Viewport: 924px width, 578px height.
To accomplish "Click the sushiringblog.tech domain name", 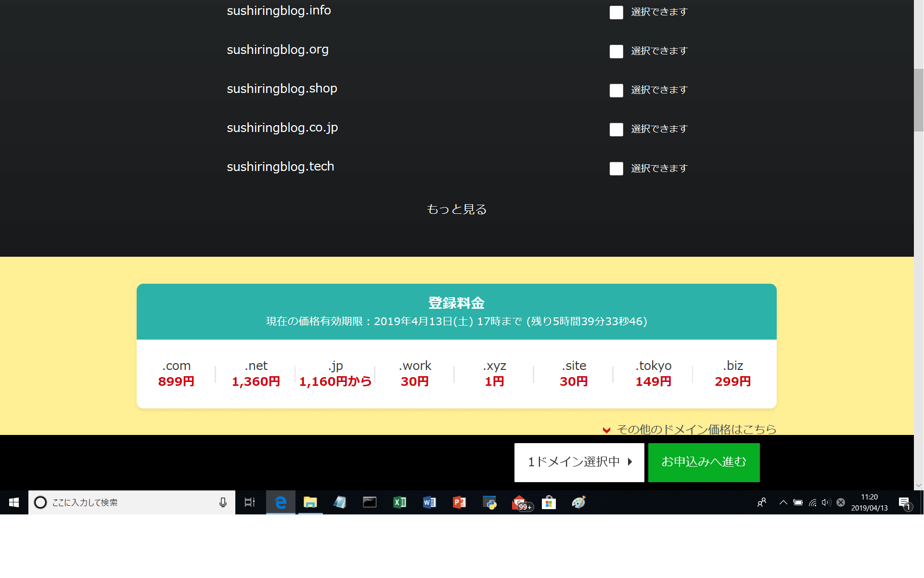I will pos(281,167).
